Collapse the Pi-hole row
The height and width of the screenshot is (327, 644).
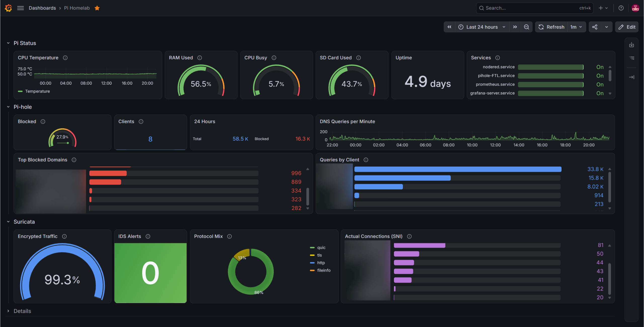(8, 107)
